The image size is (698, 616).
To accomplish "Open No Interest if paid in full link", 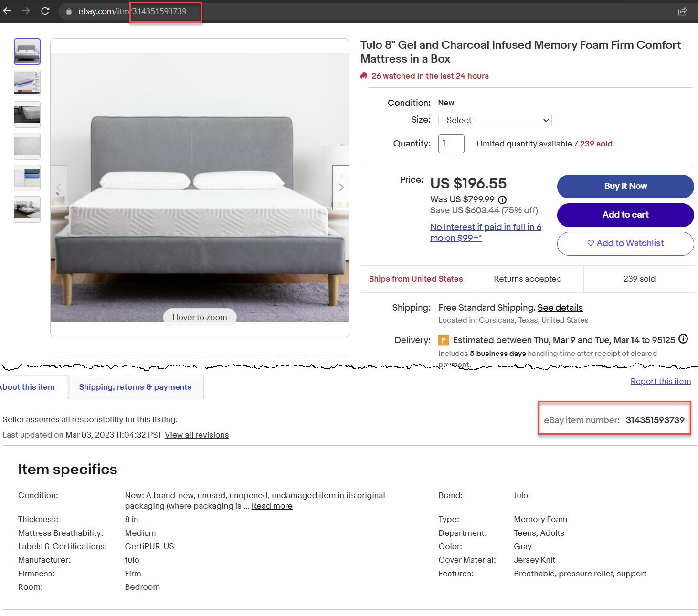I will (x=486, y=232).
